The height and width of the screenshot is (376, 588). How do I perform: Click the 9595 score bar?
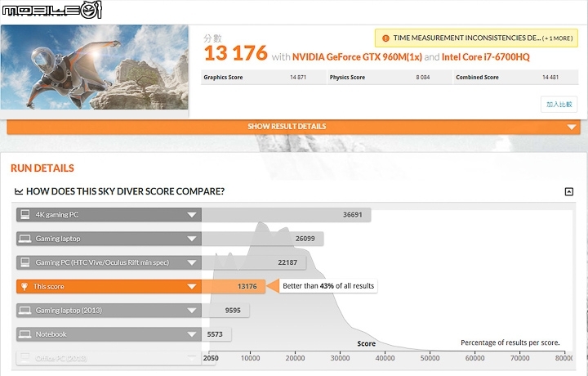(225, 311)
